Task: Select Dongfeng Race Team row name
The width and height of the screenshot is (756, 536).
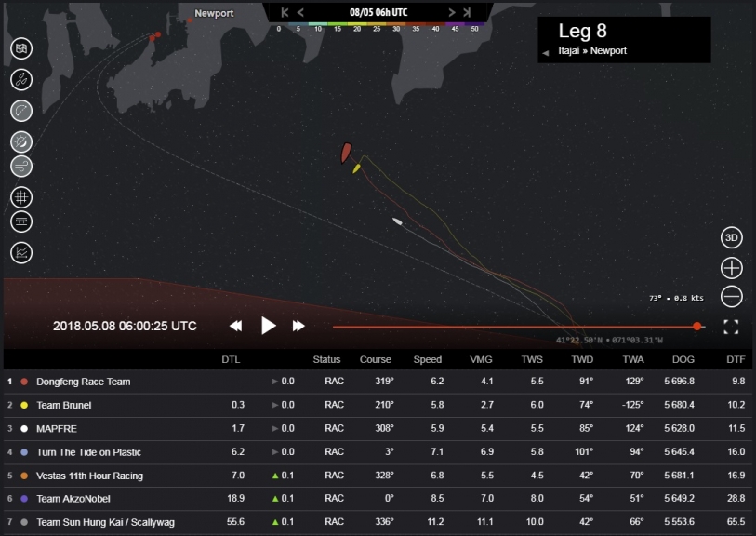Action: click(x=84, y=382)
